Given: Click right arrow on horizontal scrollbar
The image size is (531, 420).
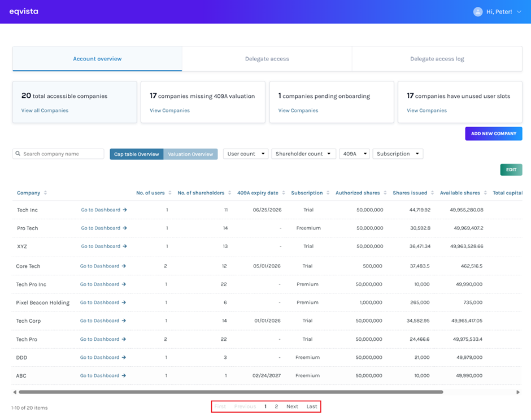Looking at the screenshot, I should pyautogui.click(x=518, y=392).
